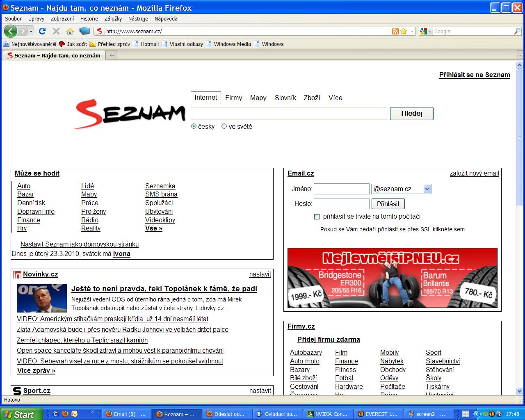525x420 pixels.
Task: Click the first blue quick launch icon
Action: click(56, 414)
